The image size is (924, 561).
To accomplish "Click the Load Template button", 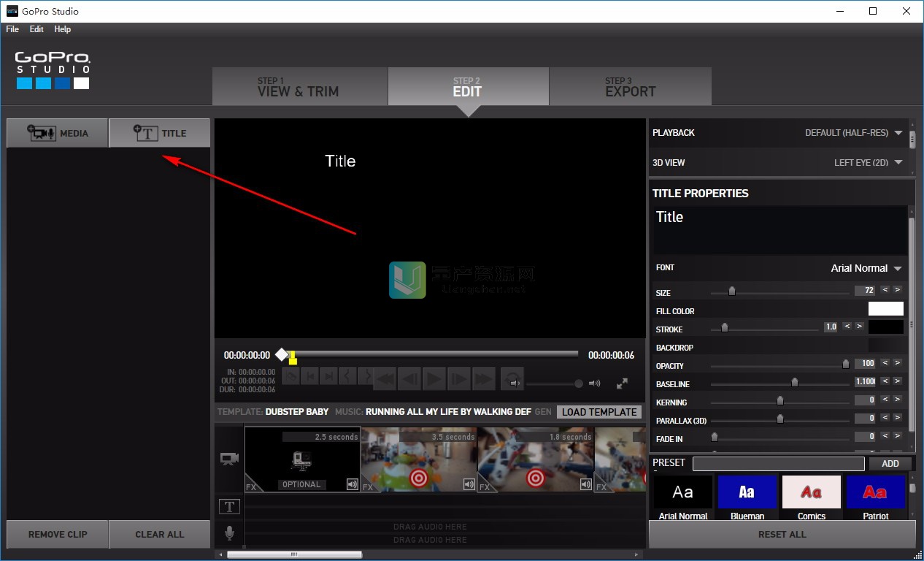I will tap(599, 412).
